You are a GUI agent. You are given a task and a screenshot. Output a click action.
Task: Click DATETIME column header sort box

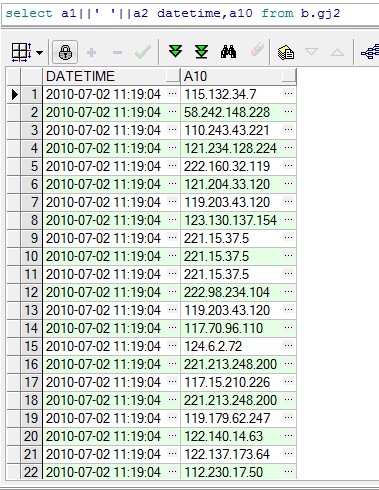[x=173, y=76]
